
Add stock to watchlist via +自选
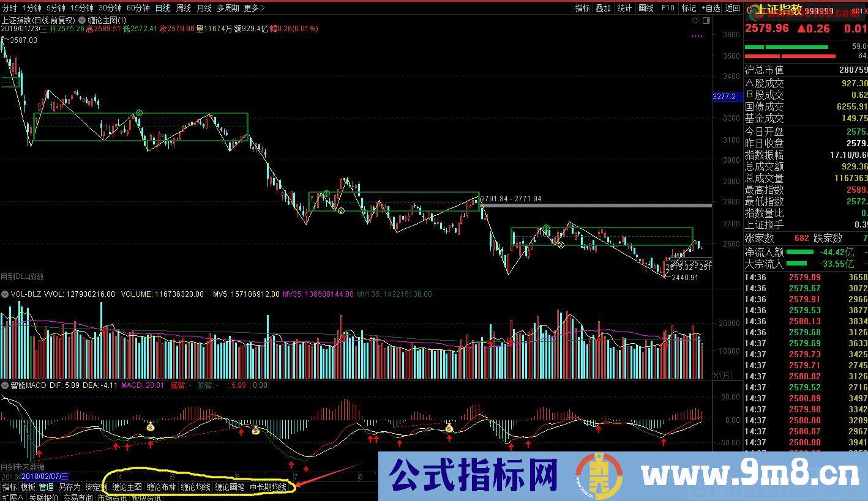point(709,8)
